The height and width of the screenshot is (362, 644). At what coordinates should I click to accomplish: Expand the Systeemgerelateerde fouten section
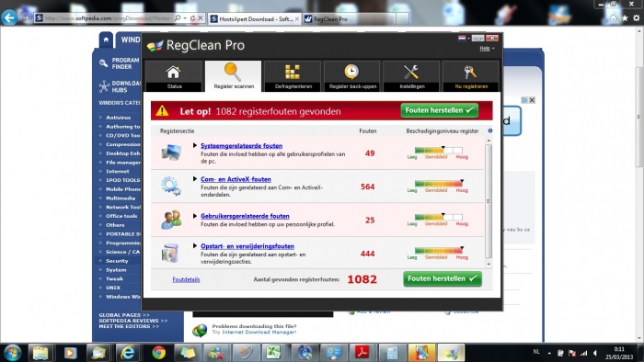(195, 145)
